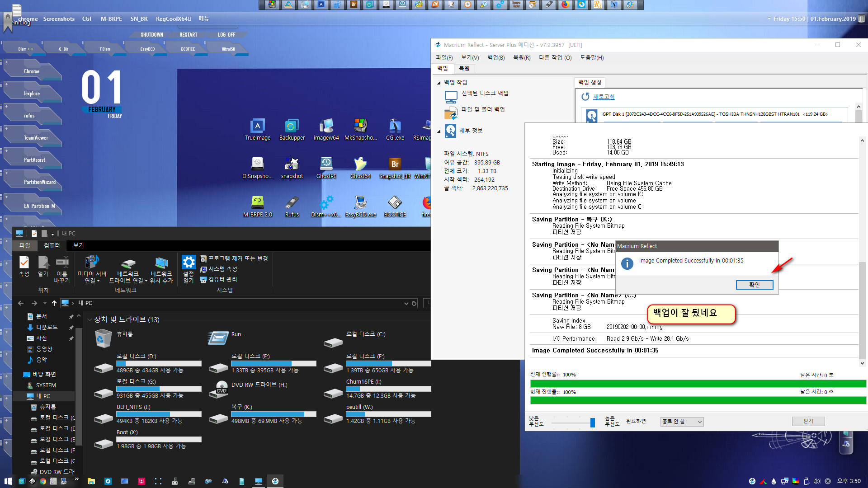Open the Settings gear in Explorer ribbon
The height and width of the screenshot is (488, 868).
click(189, 262)
